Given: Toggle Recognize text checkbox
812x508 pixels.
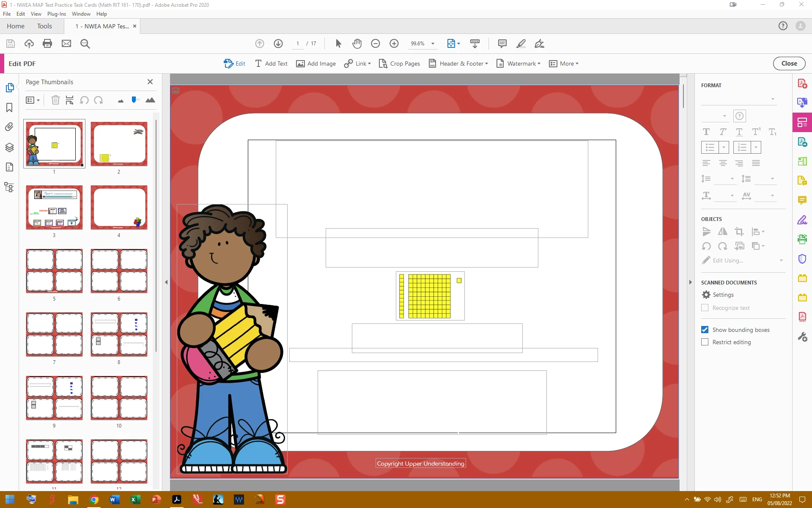Looking at the screenshot, I should [x=705, y=308].
